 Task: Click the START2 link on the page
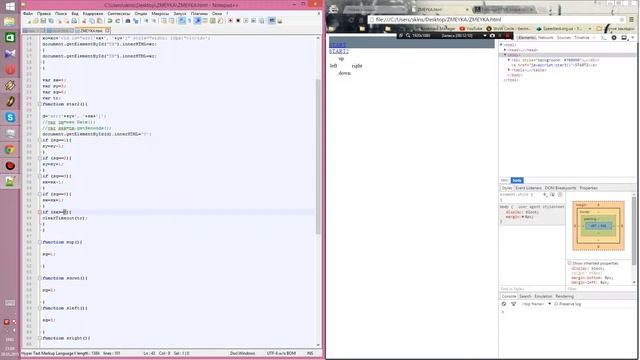tap(339, 51)
